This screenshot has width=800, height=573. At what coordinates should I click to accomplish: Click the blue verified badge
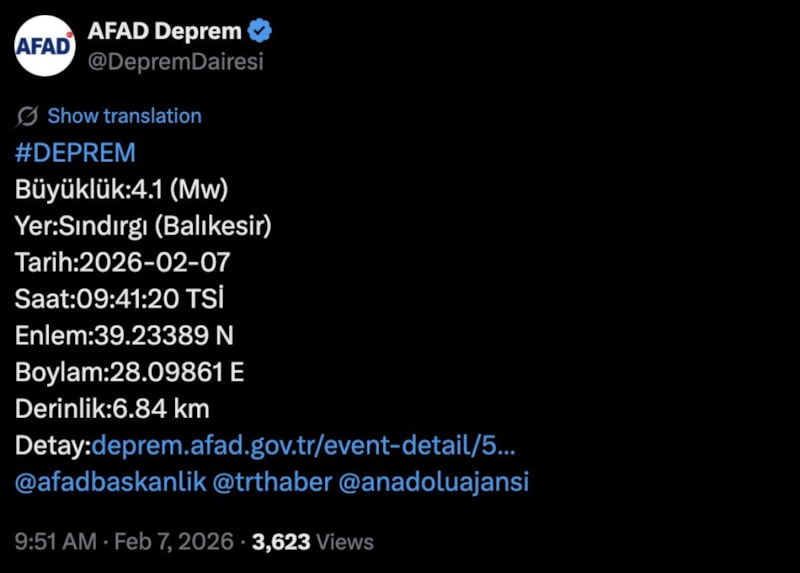point(261,31)
